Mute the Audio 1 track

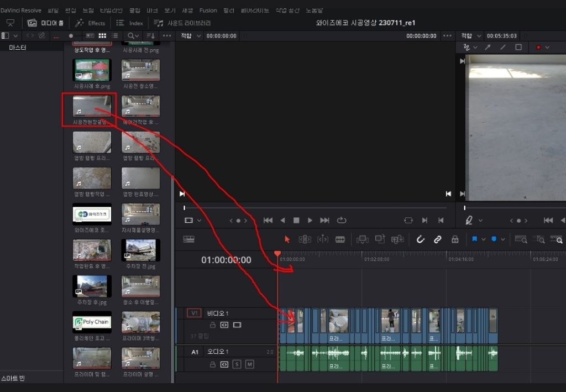pyautogui.click(x=250, y=364)
